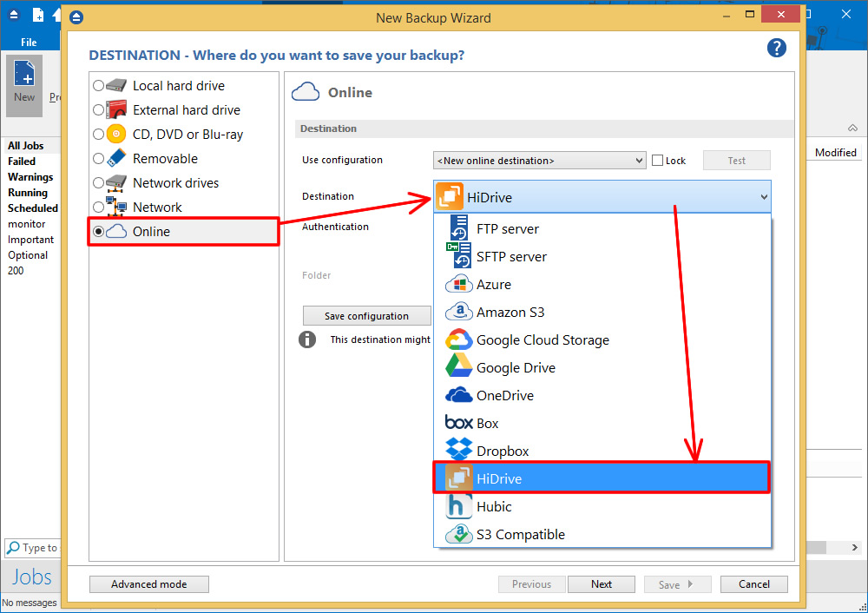This screenshot has height=613, width=868.
Task: Switch to Advanced mode
Action: tap(148, 584)
